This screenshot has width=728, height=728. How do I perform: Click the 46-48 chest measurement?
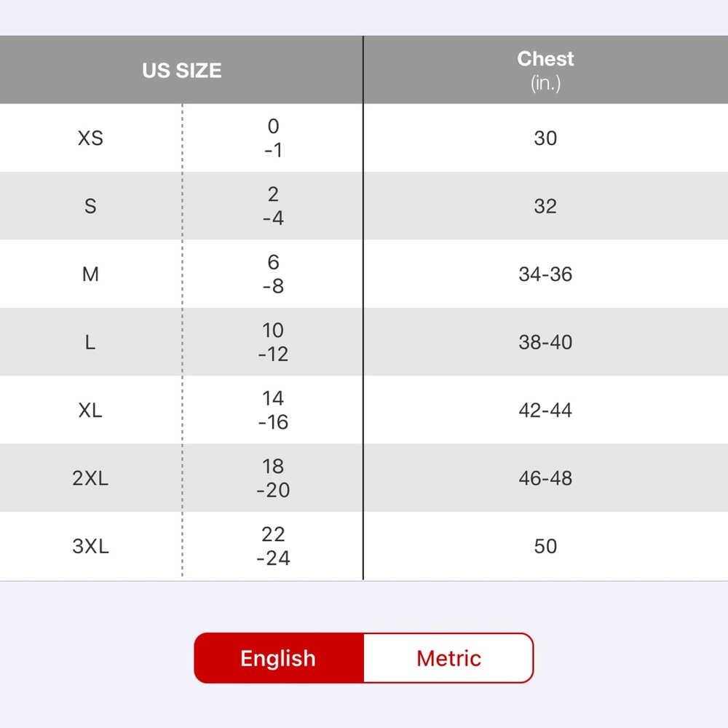tap(545, 478)
